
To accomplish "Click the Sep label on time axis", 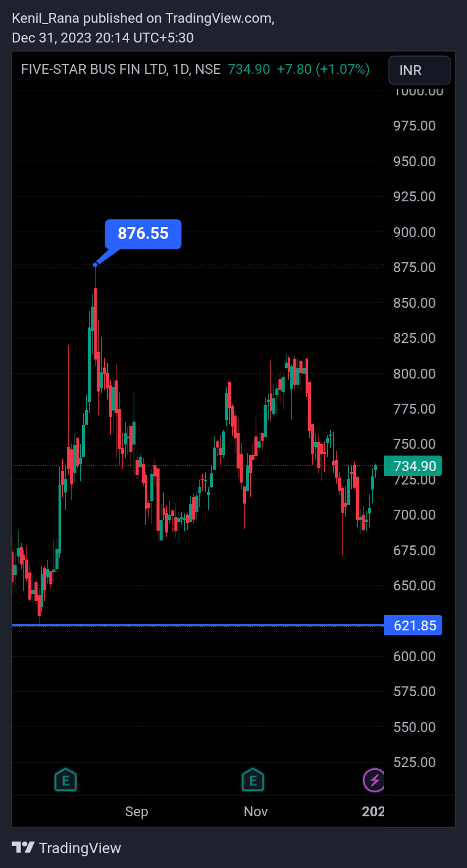I will coord(136,811).
